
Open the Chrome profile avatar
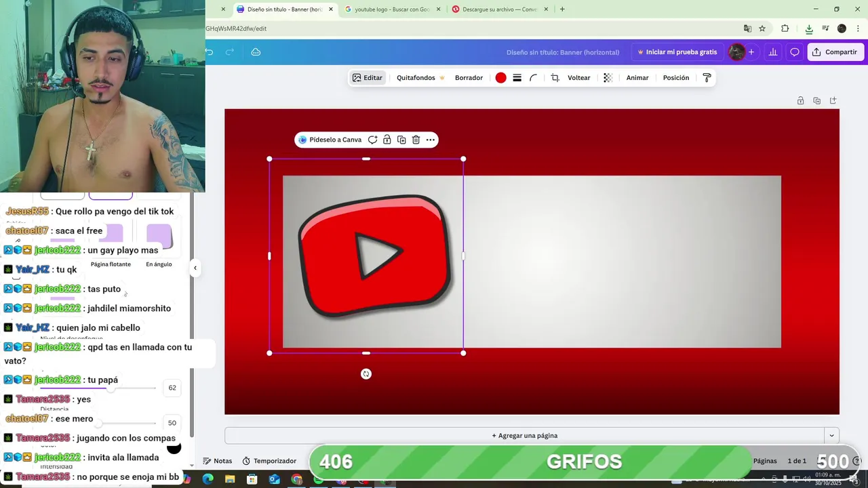pos(842,28)
